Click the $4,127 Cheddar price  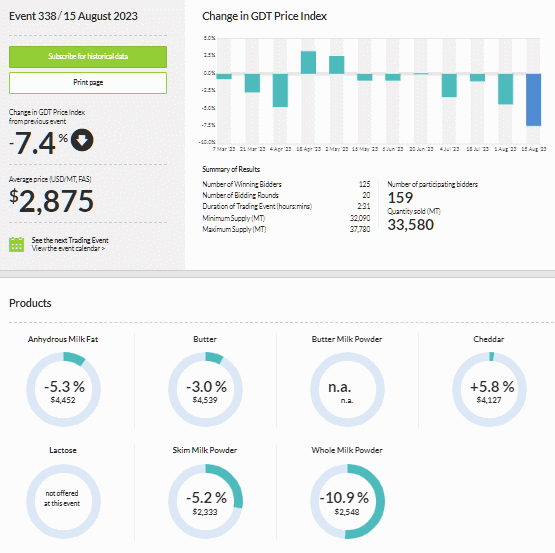point(489,400)
